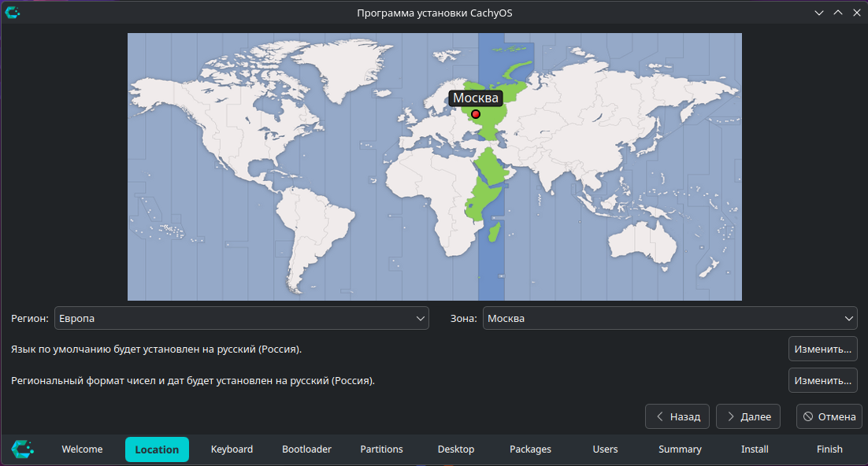The image size is (868, 466).
Task: Select the Packages step
Action: click(x=530, y=449)
